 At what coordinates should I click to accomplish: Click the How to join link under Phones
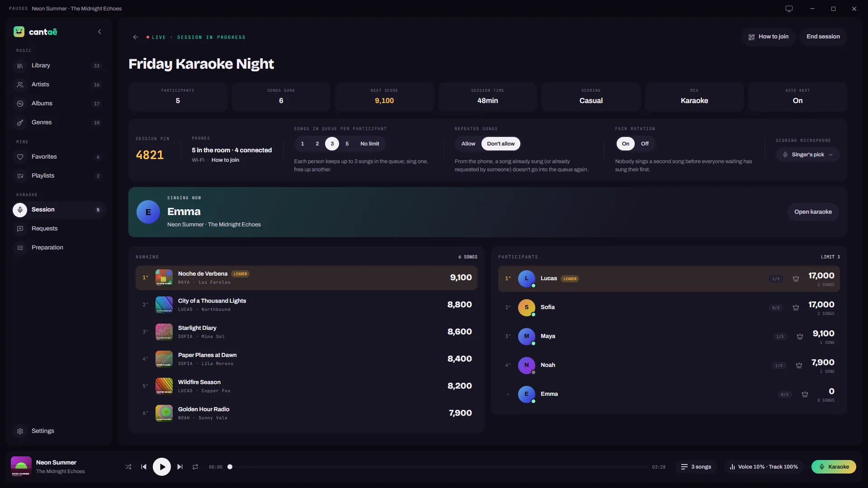click(225, 160)
